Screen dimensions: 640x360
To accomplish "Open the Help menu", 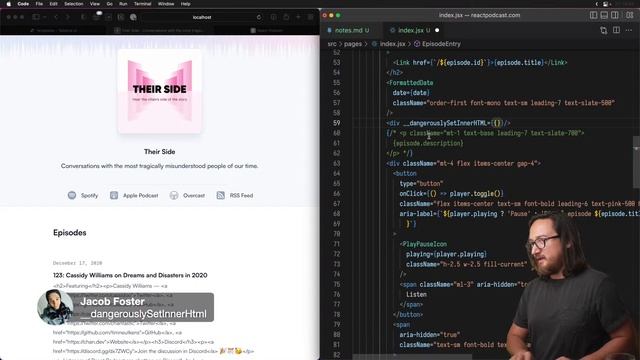I will pos(185,4).
